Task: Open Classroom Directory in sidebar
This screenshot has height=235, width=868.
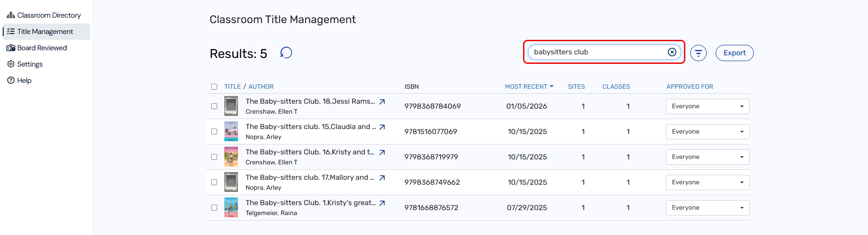Action: [x=44, y=15]
